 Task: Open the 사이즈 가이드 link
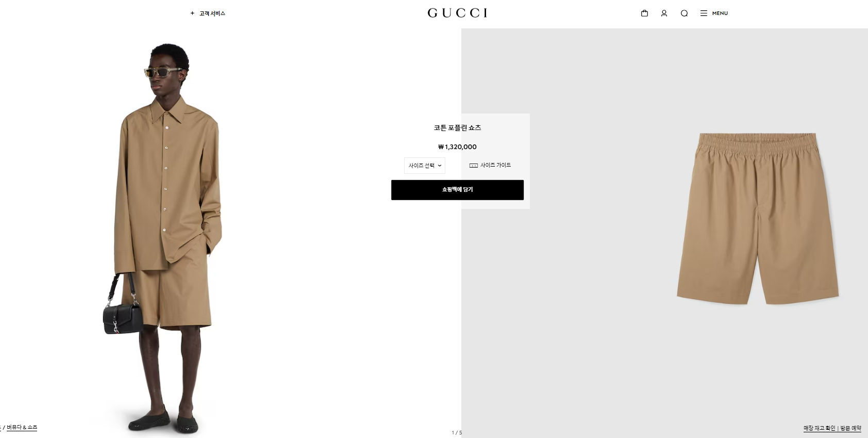(495, 165)
